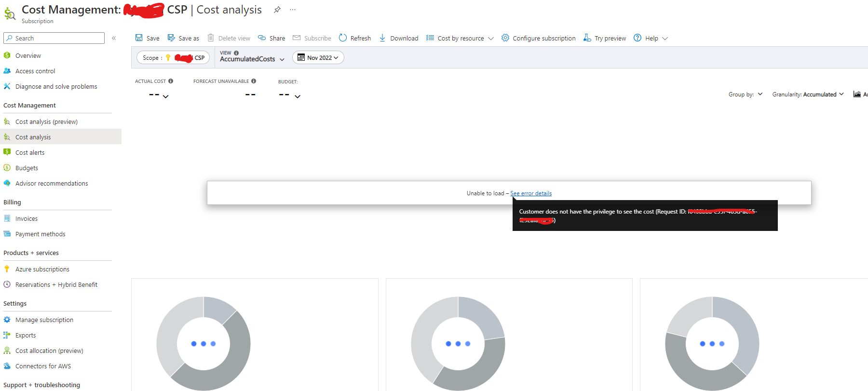This screenshot has width=868, height=391.
Task: Expand the Actual cost chevron
Action: [x=166, y=96]
